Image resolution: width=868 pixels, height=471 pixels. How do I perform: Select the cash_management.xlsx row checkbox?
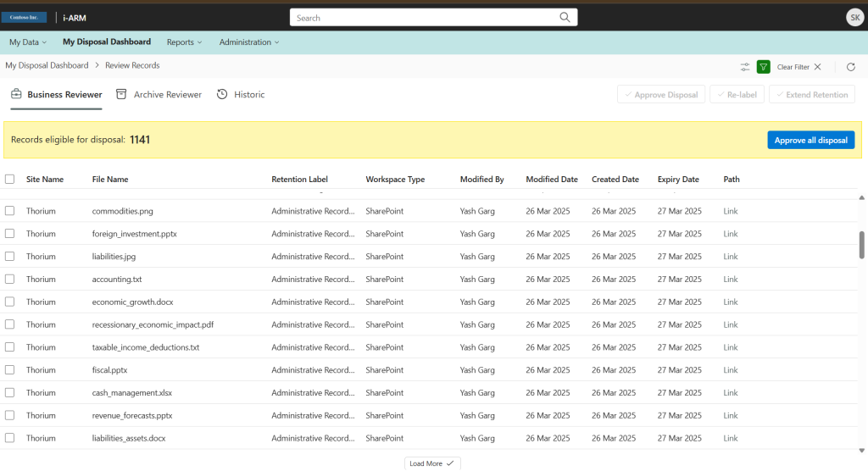(9, 392)
